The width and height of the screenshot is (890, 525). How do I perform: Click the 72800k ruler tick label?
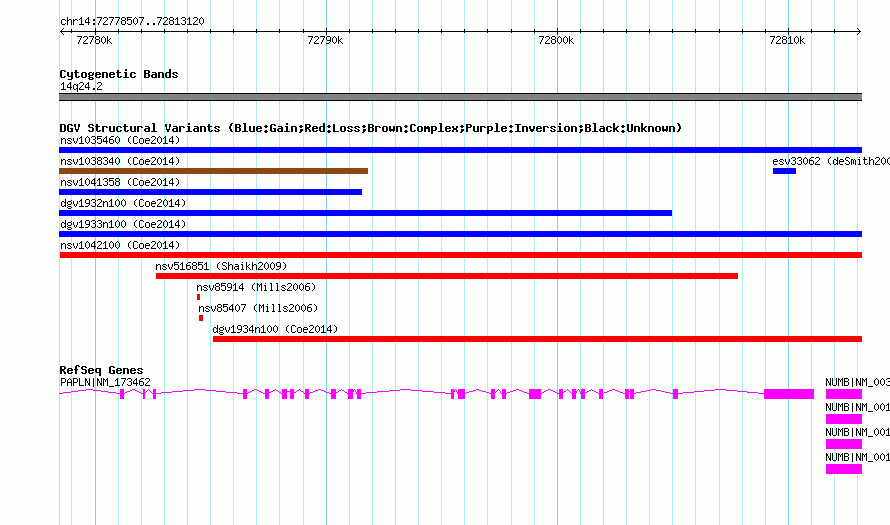pyautogui.click(x=556, y=40)
